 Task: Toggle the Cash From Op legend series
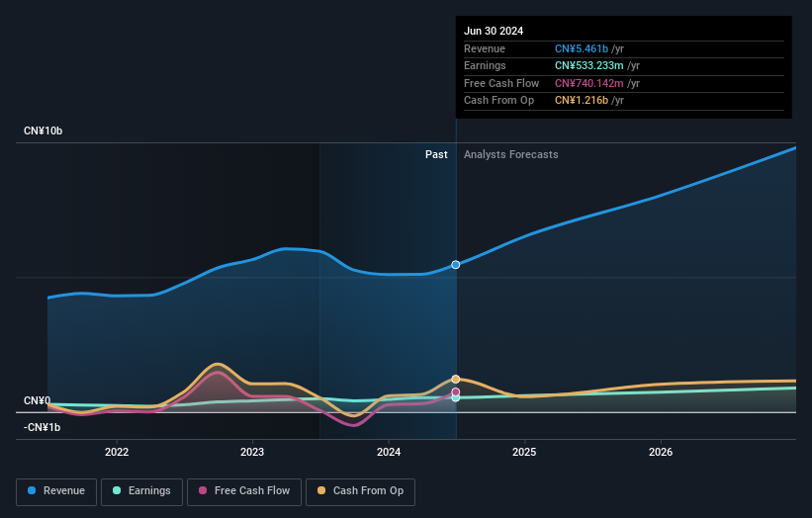pos(360,491)
